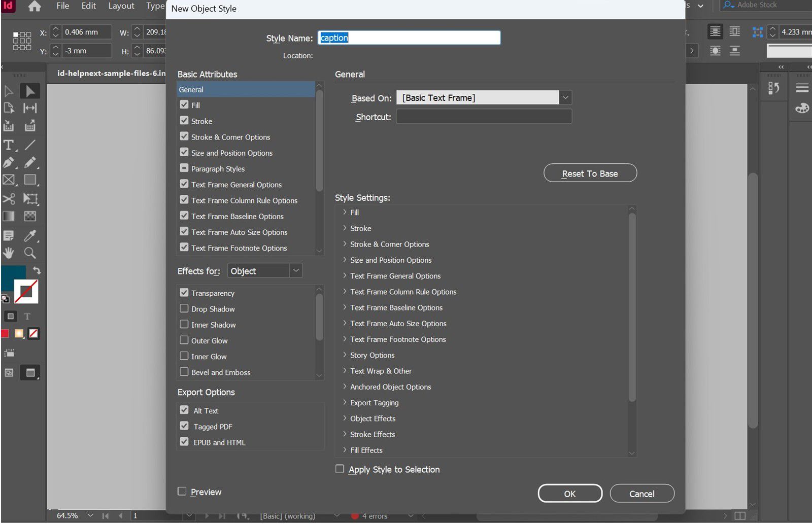Expand Anchored Object Options settings
This screenshot has width=812, height=524.
pos(345,386)
